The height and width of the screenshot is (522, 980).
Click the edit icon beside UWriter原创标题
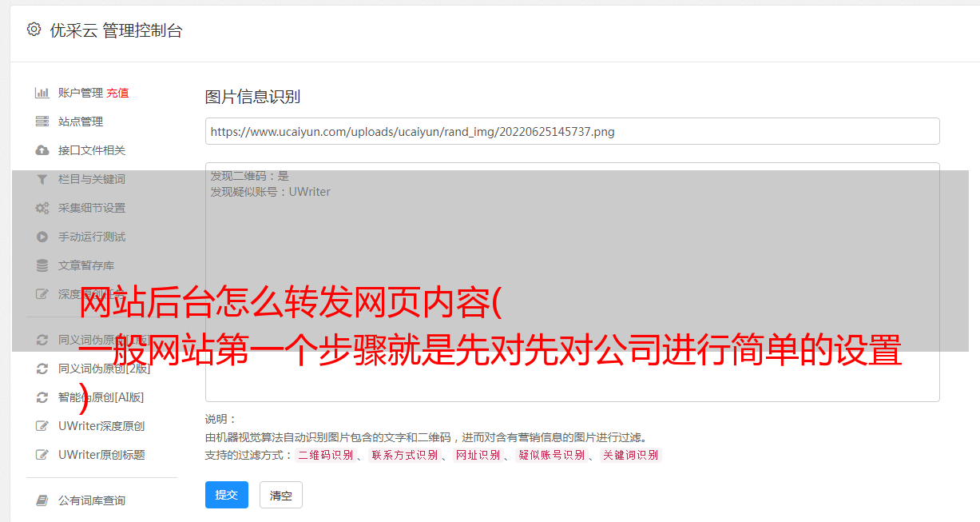point(42,455)
